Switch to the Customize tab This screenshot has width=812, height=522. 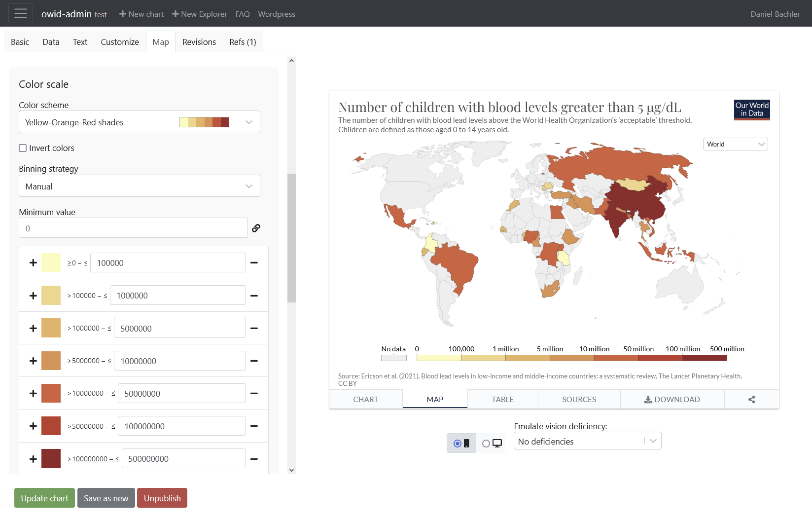[x=120, y=42]
